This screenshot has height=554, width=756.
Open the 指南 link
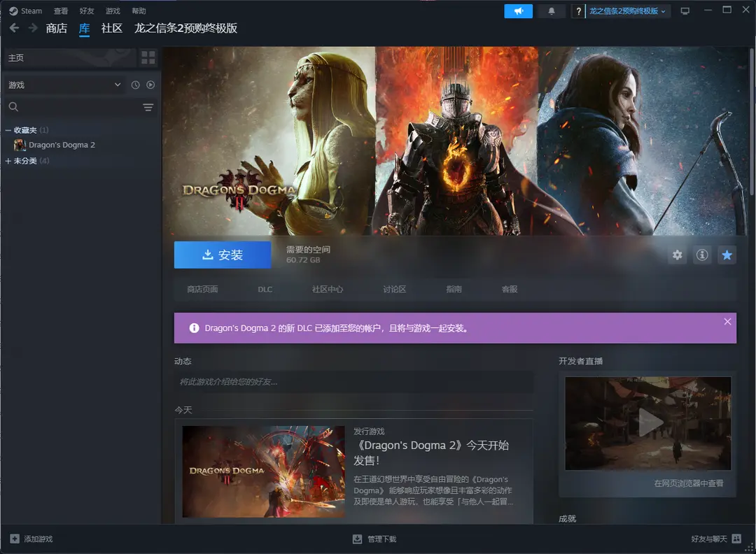pos(454,289)
